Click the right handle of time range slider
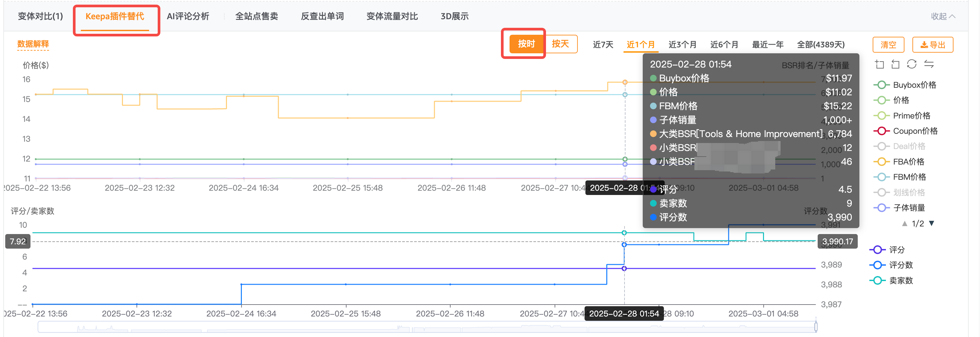The image size is (980, 337). [x=816, y=327]
